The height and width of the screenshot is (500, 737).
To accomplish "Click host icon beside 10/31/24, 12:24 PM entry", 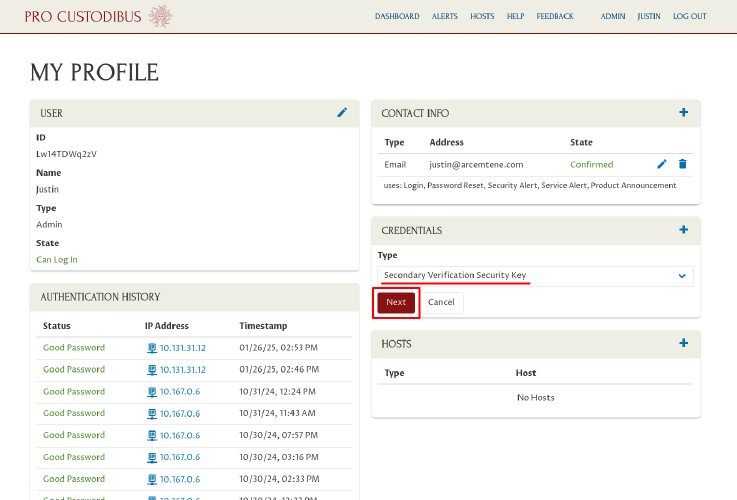I will (152, 392).
